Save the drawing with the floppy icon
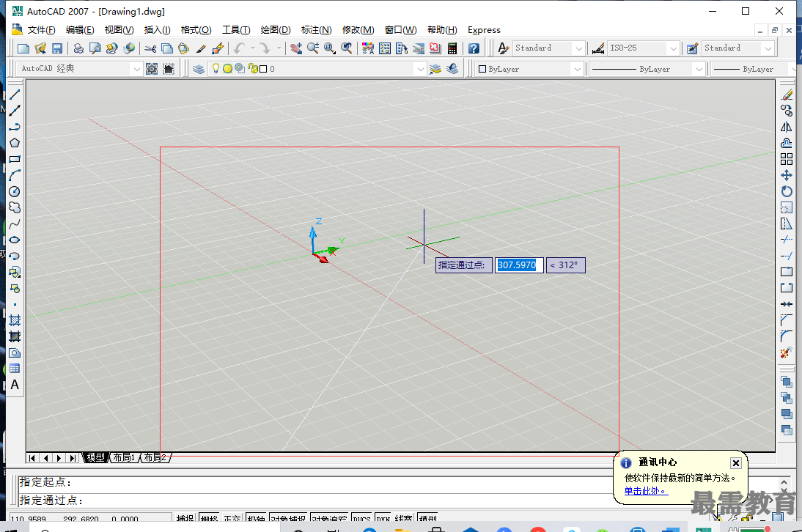The height and width of the screenshot is (532, 802). [56, 48]
